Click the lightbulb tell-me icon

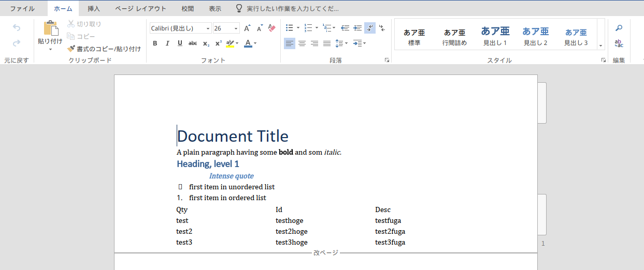pos(239,8)
